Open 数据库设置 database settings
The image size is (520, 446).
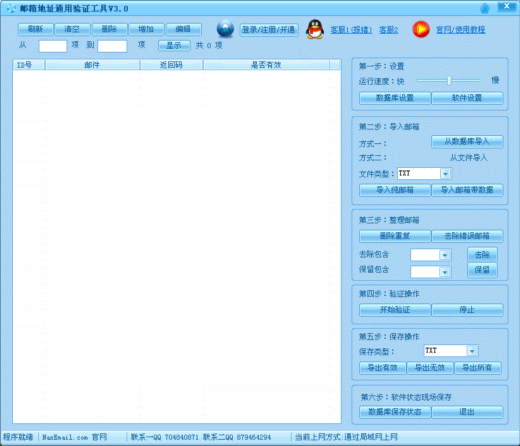pos(395,98)
